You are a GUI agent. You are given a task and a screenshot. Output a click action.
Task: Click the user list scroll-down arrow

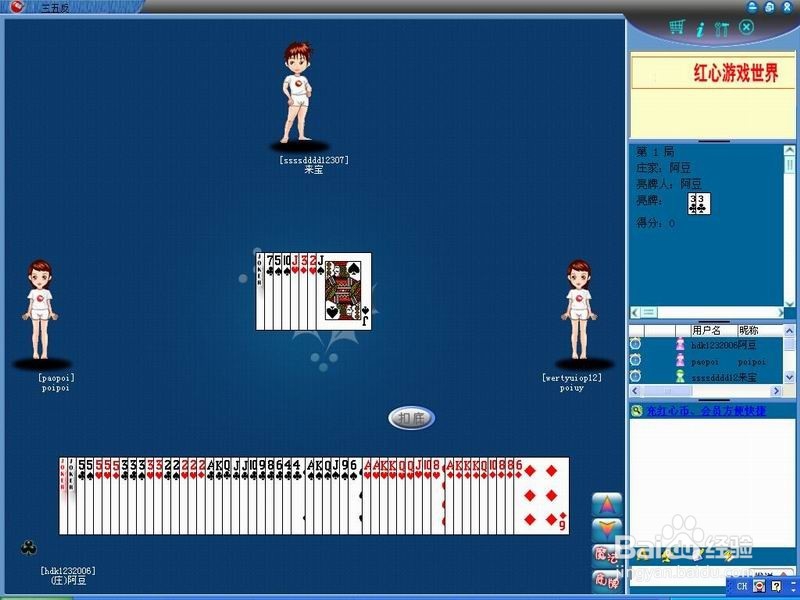pyautogui.click(x=789, y=377)
